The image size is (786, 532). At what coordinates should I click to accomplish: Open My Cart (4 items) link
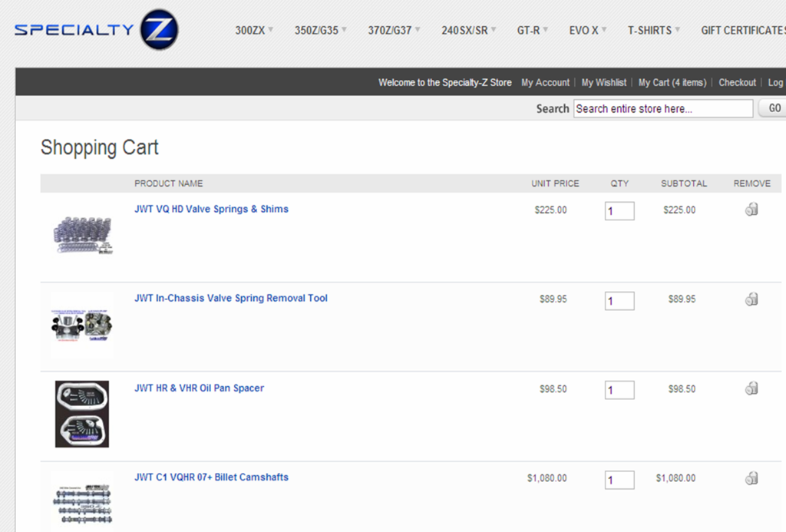click(672, 82)
